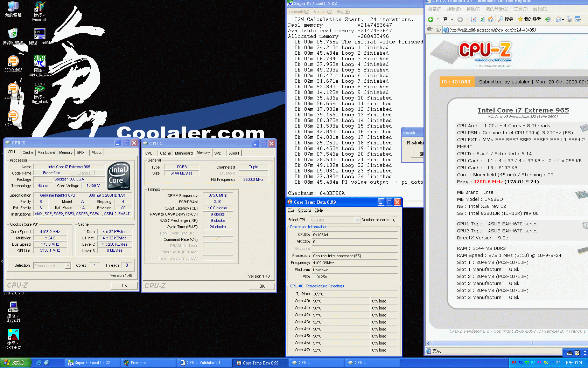Open the 檢視 (View) menu in Internet Explorer
The width and height of the screenshot is (588, 368).
[x=473, y=9]
